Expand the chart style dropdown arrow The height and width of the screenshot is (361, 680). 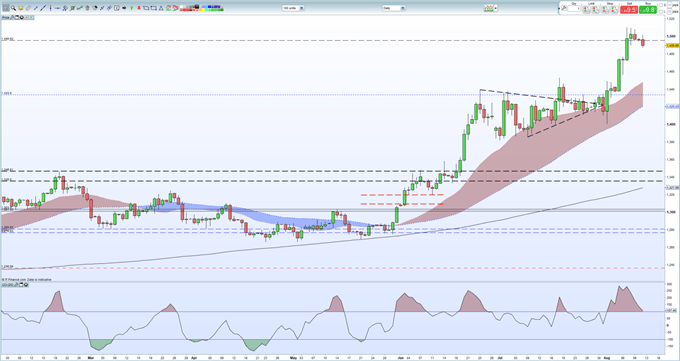coord(496,8)
